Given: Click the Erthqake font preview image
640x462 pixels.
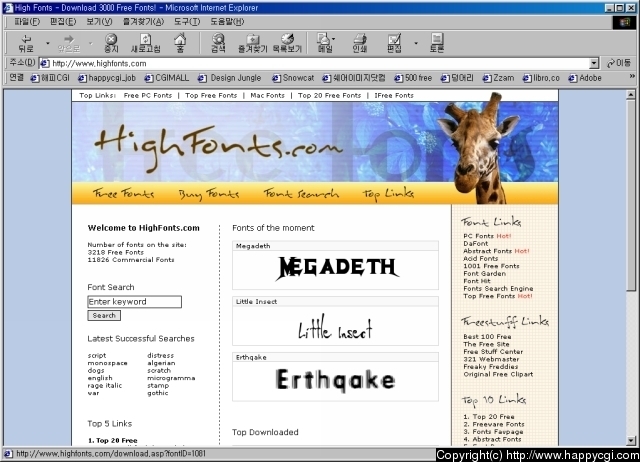Looking at the screenshot, I should point(335,380).
